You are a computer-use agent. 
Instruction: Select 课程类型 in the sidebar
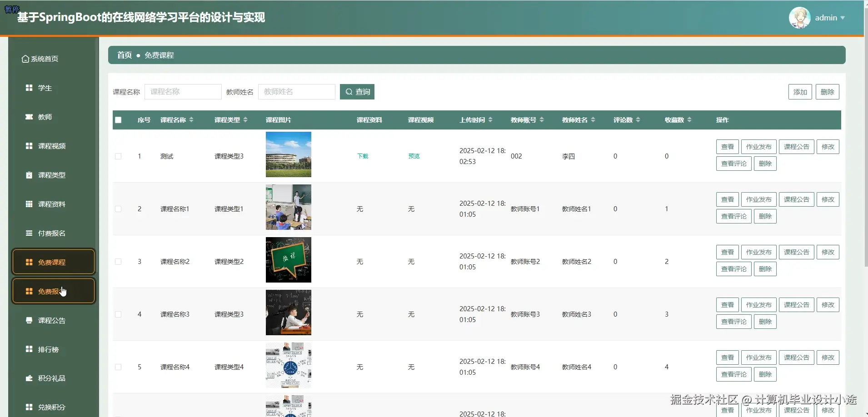click(54, 175)
